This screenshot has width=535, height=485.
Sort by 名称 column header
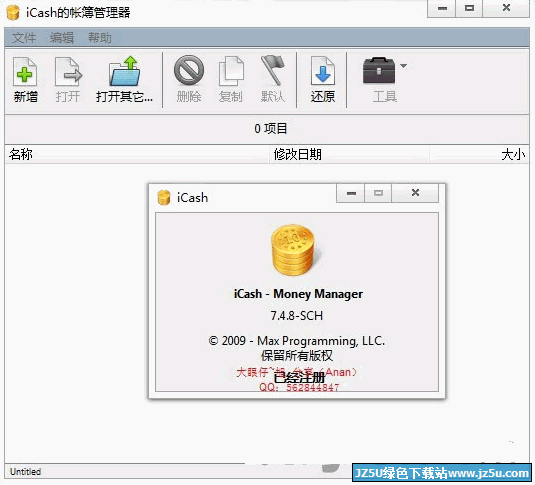pos(137,154)
